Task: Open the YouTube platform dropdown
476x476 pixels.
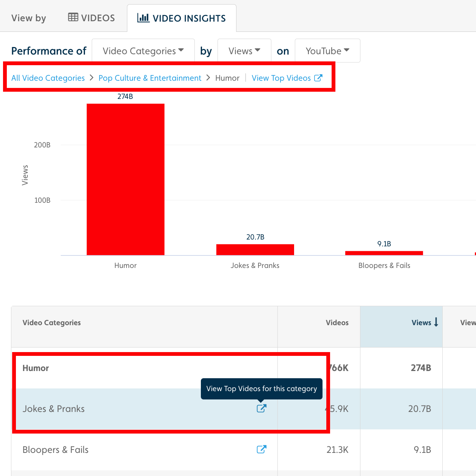Action: point(327,51)
